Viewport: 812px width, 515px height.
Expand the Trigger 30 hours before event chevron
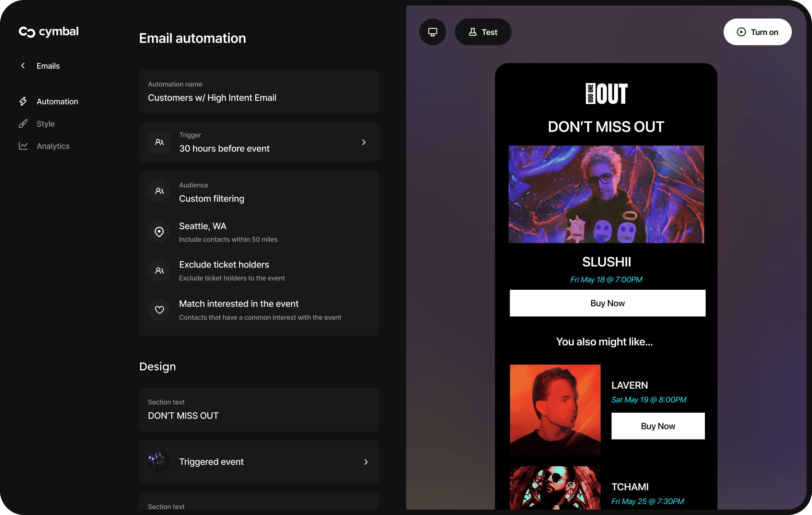[364, 142]
